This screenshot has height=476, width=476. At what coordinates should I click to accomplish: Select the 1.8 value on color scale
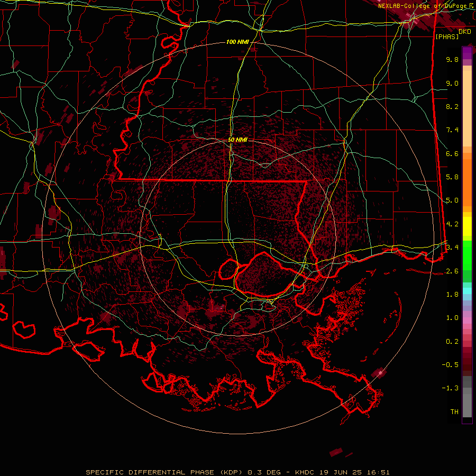[452, 295]
